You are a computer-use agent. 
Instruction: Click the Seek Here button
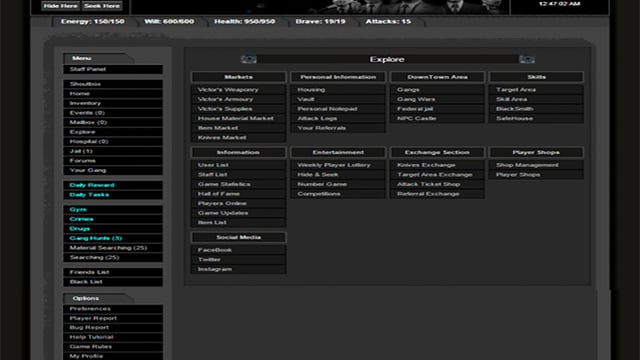point(102,6)
